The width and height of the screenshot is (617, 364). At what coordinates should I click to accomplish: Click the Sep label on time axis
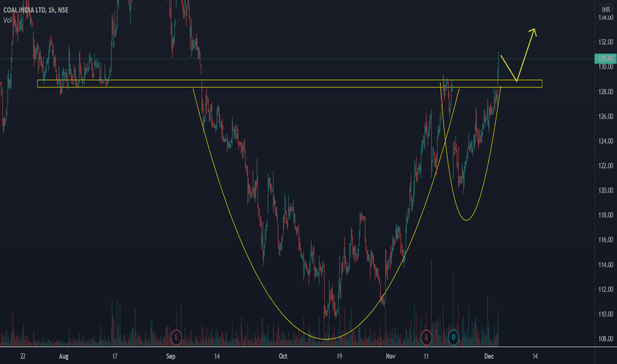(x=170, y=357)
